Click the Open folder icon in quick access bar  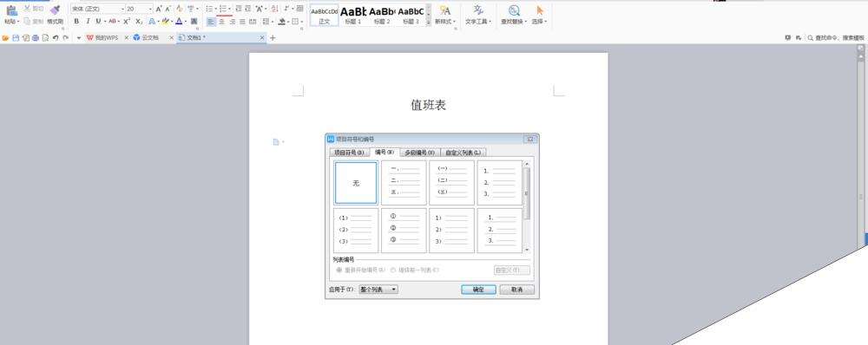point(5,37)
